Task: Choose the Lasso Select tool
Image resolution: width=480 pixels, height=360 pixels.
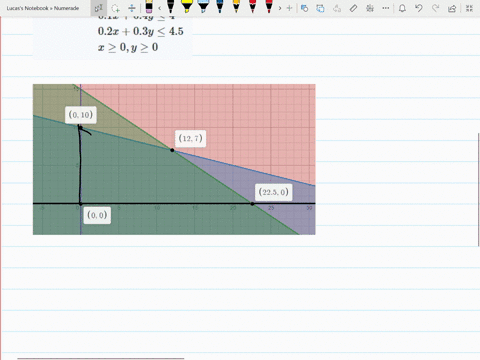Action: click(115, 8)
